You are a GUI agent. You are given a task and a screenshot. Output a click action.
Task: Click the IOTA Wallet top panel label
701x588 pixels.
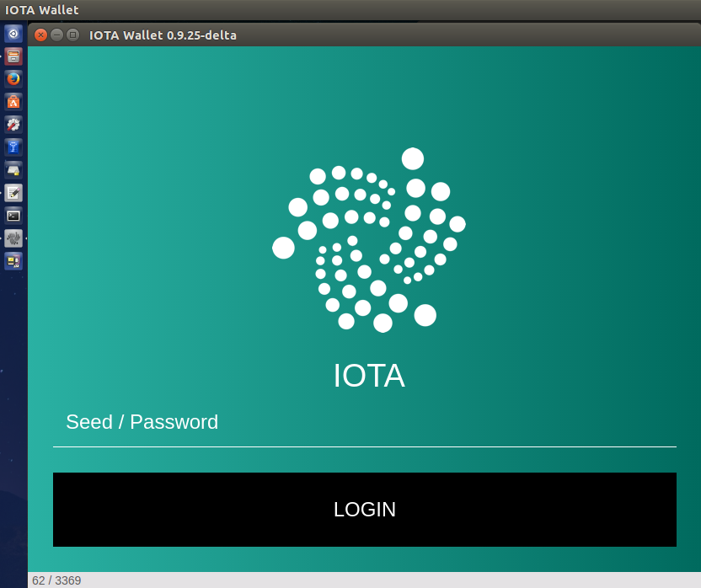[41, 10]
